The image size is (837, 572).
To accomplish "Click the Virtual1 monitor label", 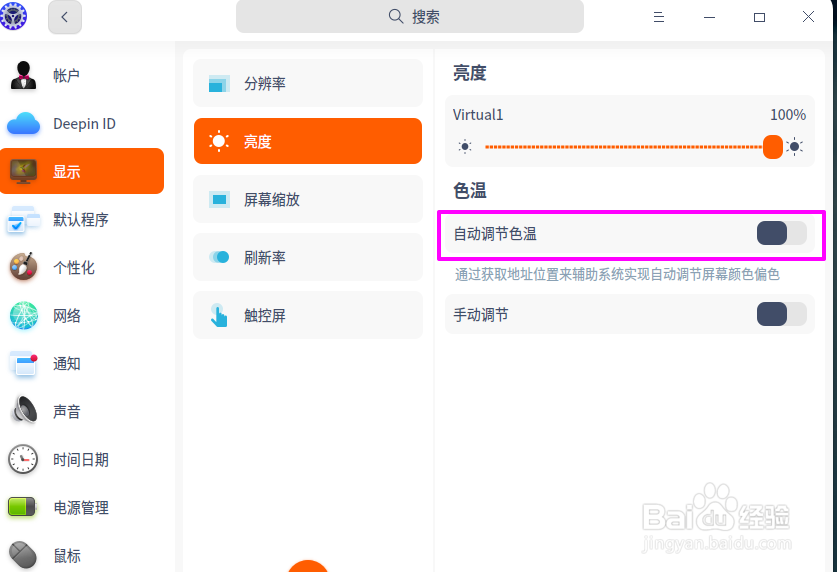I will [478, 115].
